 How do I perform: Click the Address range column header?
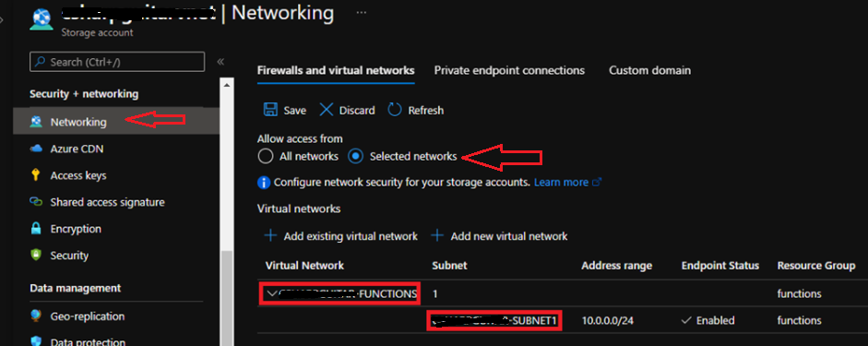point(617,266)
